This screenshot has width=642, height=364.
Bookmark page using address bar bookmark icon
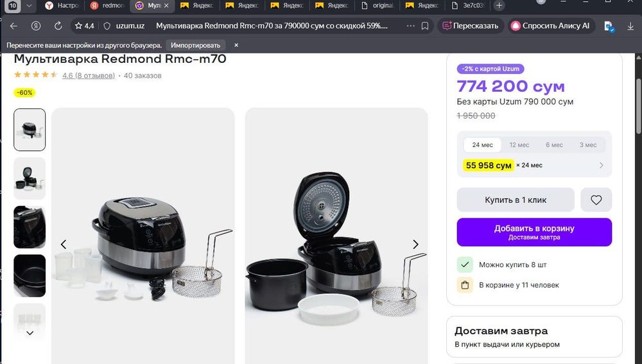(425, 26)
